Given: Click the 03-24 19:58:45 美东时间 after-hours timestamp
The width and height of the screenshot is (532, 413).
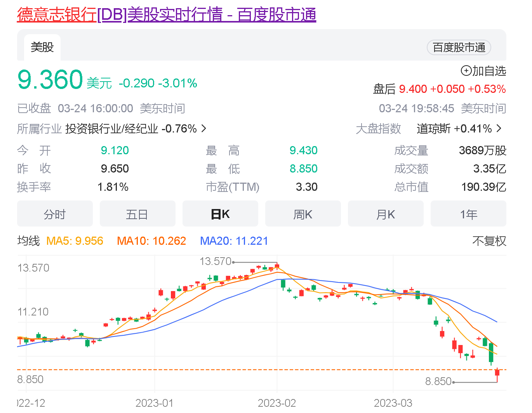Looking at the screenshot, I should (x=443, y=108).
